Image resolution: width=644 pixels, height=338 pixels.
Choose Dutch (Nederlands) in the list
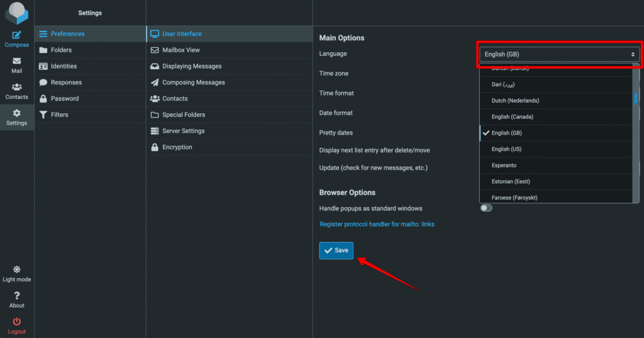coord(515,101)
